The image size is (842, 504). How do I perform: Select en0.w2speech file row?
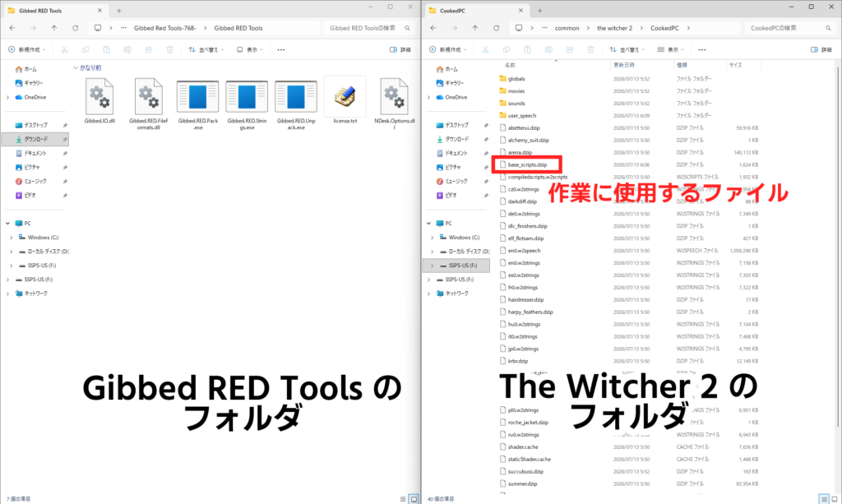click(x=628, y=251)
